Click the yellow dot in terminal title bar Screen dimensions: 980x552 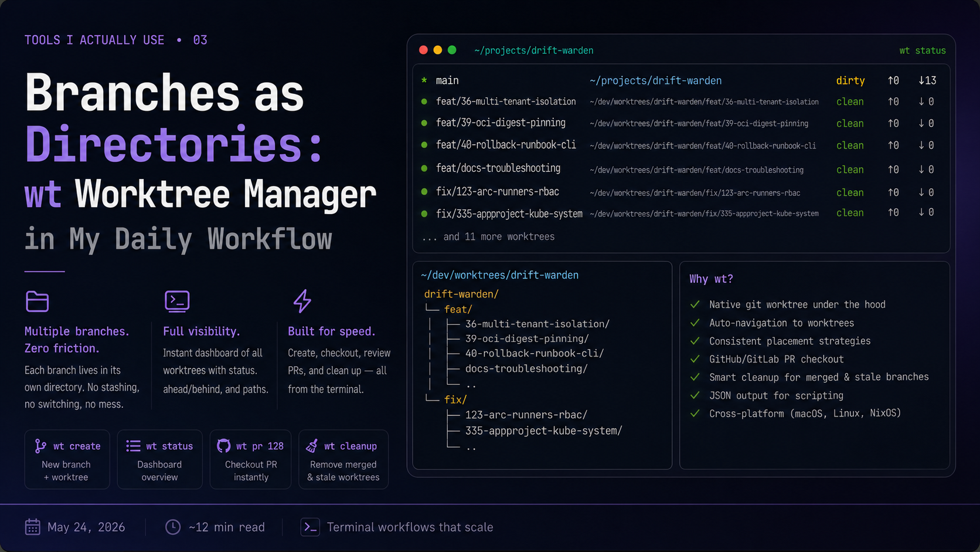(x=437, y=50)
